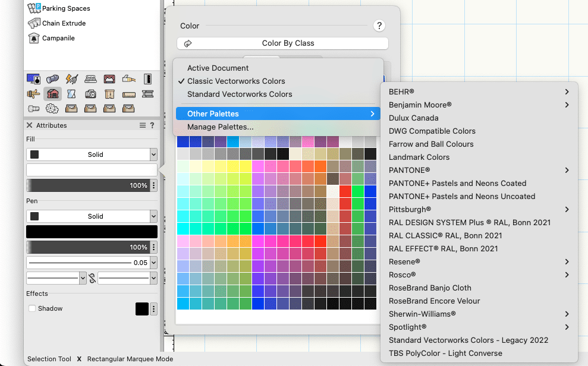Image resolution: width=588 pixels, height=366 pixels.
Task: Open the wooden cabinet furniture tool set
Action: tap(109, 94)
